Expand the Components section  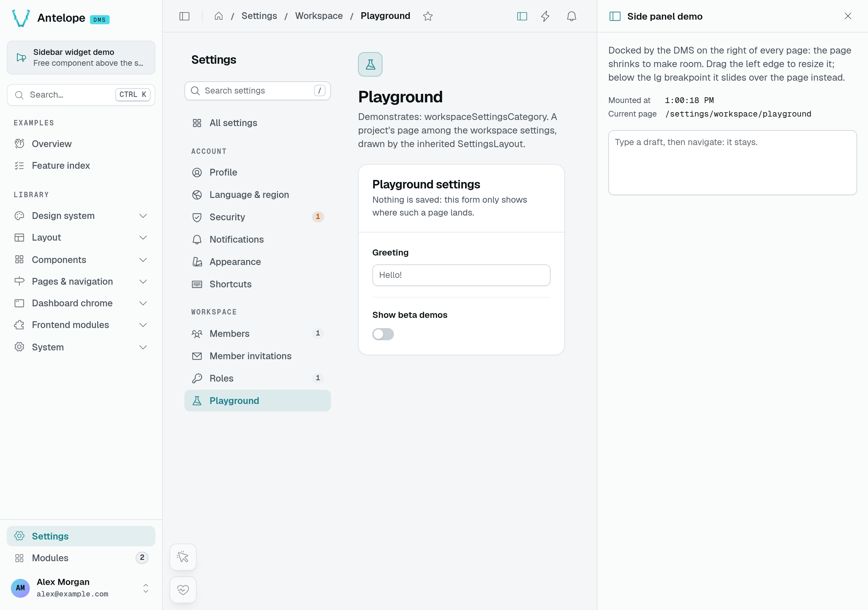(81, 260)
